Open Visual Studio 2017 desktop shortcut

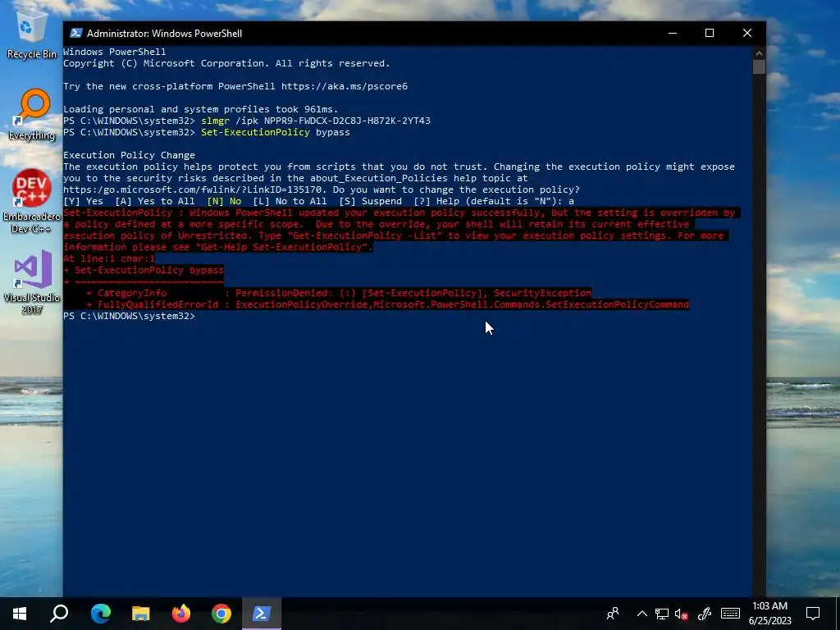[x=31, y=283]
